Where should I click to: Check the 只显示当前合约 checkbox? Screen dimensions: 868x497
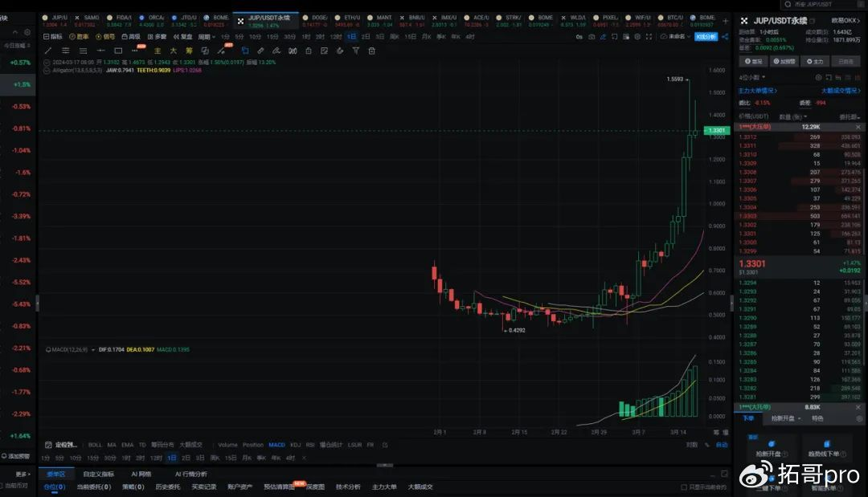pos(684,487)
